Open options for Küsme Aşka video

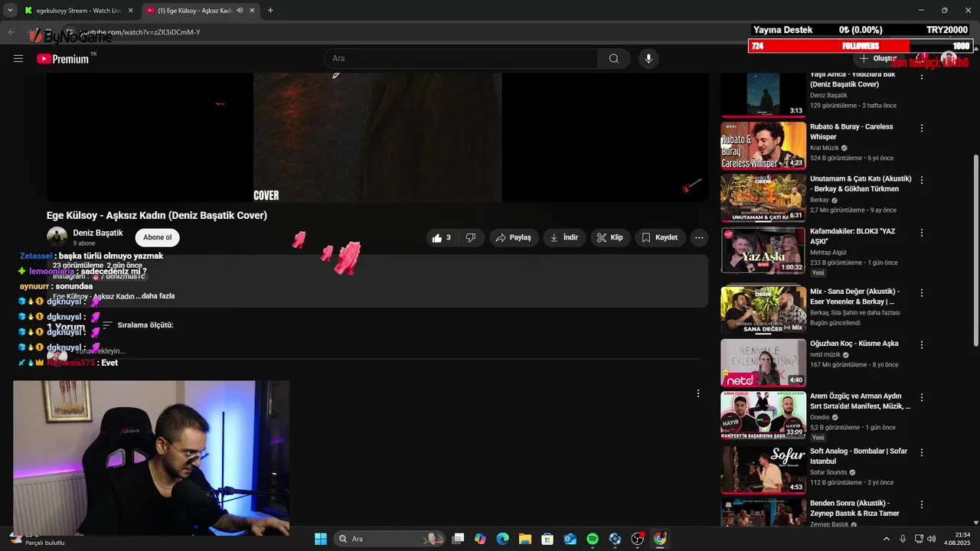point(922,345)
